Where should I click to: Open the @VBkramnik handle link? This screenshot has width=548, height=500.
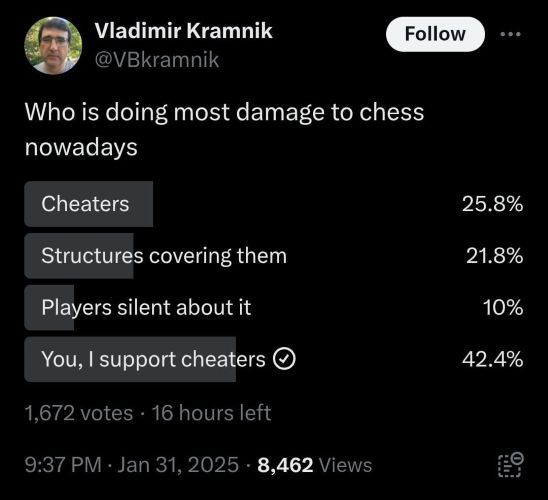[157, 60]
